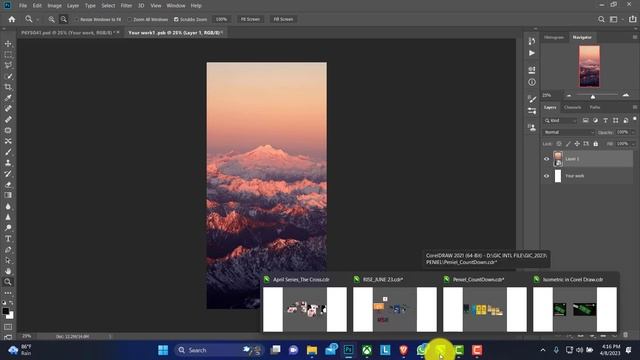Hide Layer 1 using eye icon

click(x=547, y=159)
